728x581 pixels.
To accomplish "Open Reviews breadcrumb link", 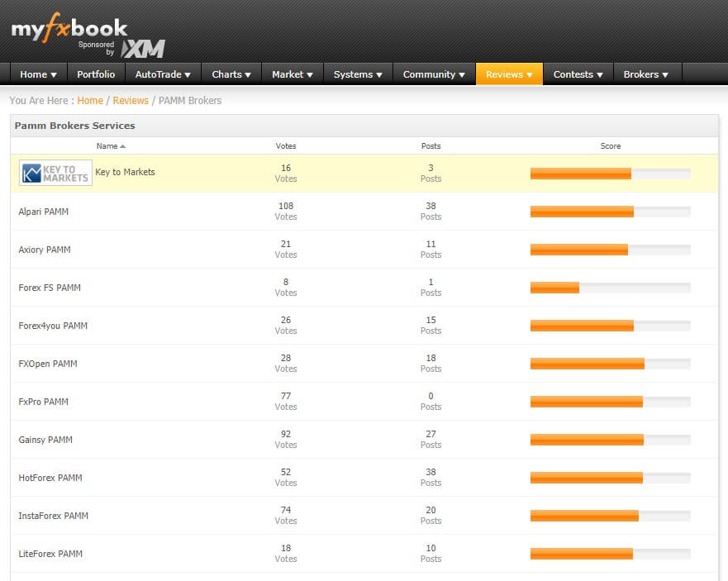I will [x=131, y=101].
